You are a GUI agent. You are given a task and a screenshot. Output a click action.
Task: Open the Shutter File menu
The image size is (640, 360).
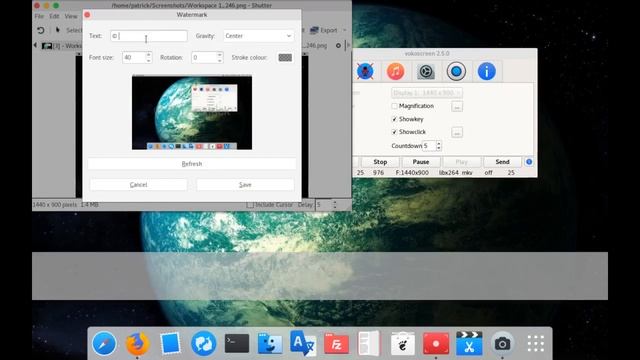click(39, 16)
